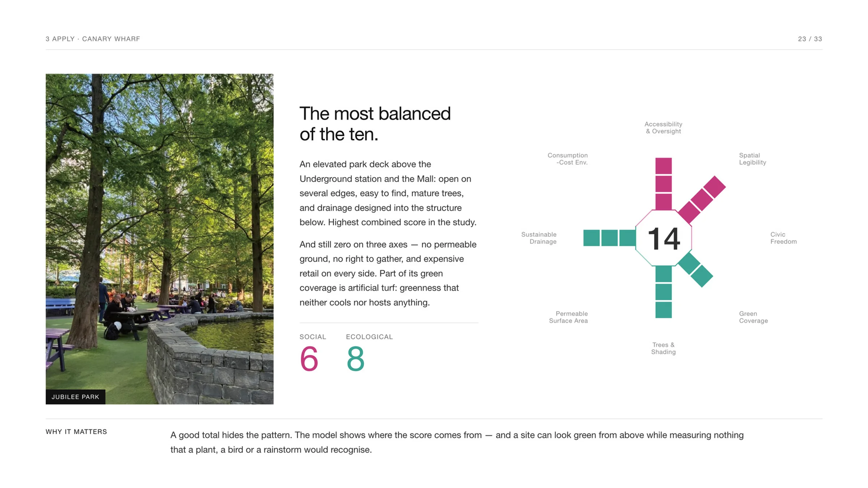Click the central score 14 octagon

(663, 238)
